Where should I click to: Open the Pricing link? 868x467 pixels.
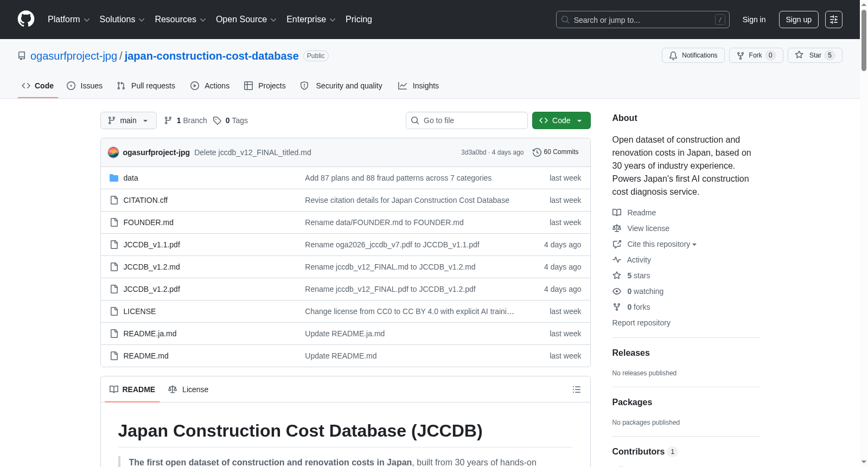359,20
